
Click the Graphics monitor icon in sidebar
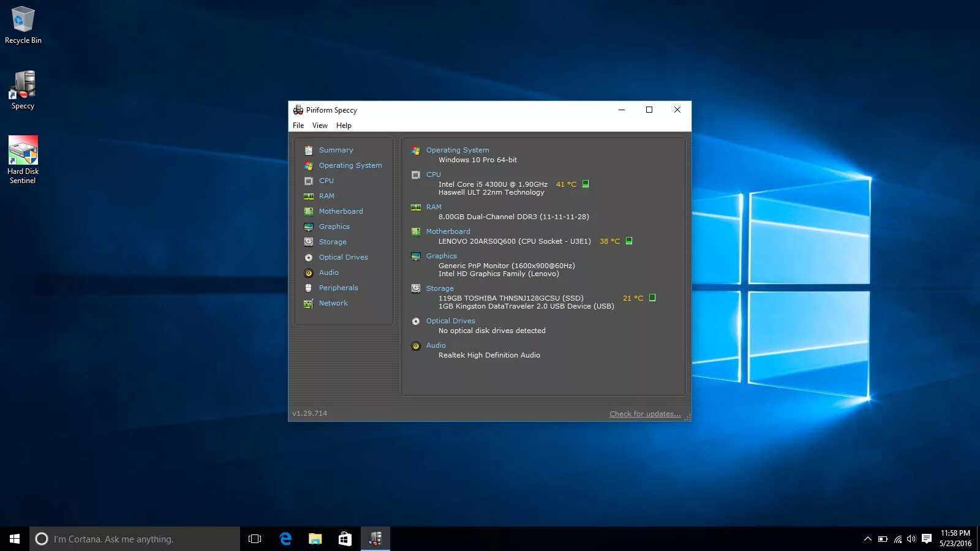(x=309, y=227)
